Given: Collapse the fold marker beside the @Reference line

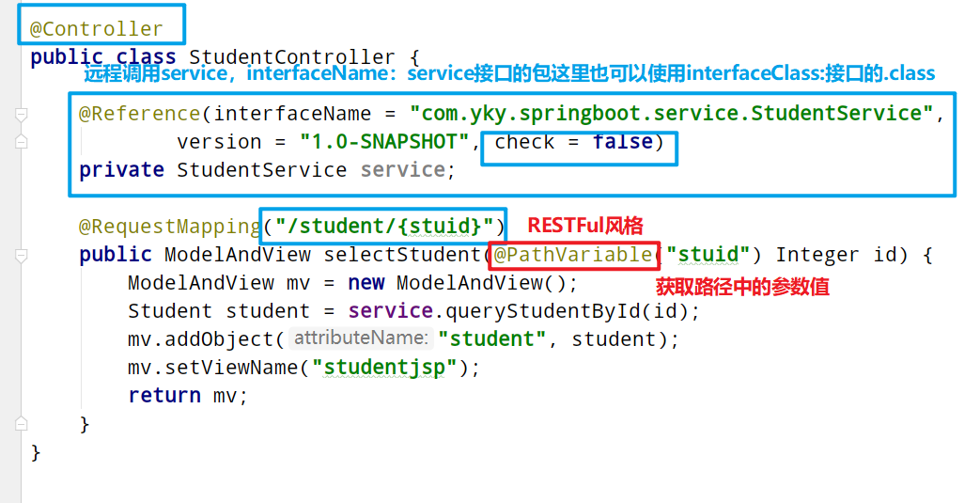Looking at the screenshot, I should [x=21, y=115].
